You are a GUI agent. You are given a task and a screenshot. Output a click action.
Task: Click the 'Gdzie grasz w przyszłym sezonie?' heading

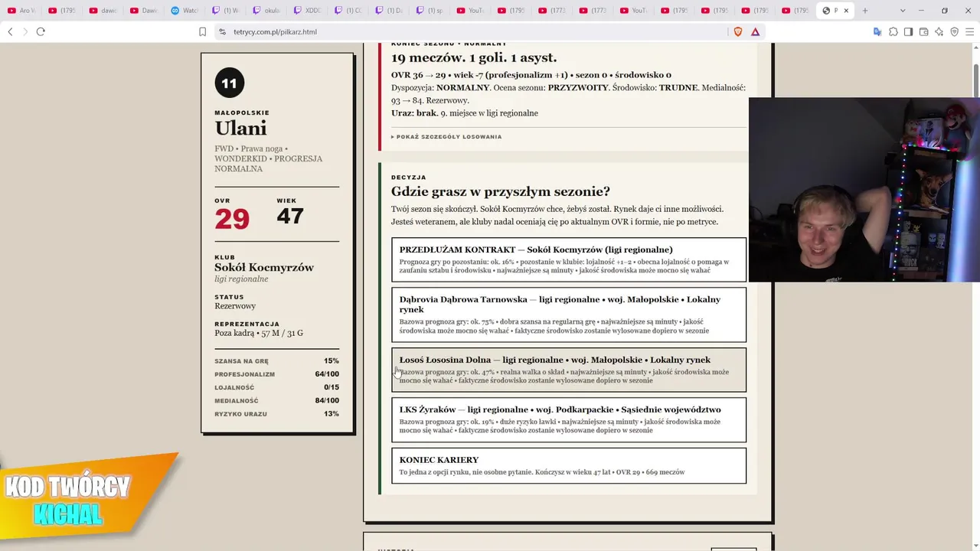point(501,191)
